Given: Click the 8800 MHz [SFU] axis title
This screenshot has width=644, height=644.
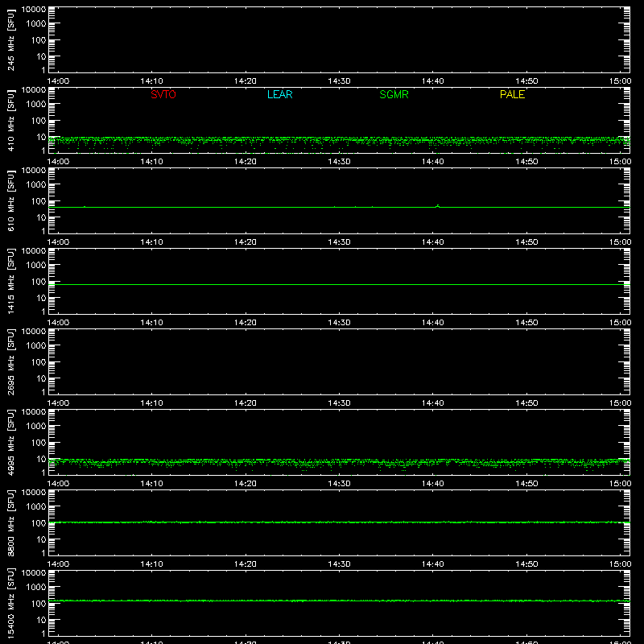Looking at the screenshot, I should [11, 522].
